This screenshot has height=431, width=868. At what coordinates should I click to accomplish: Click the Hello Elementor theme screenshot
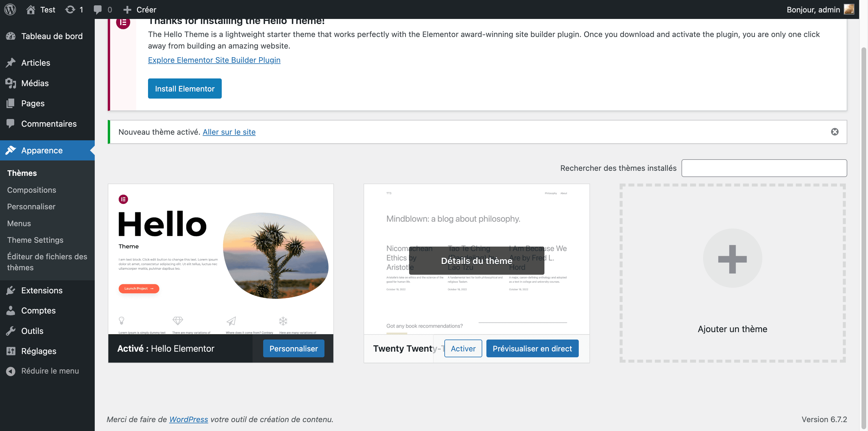click(221, 259)
